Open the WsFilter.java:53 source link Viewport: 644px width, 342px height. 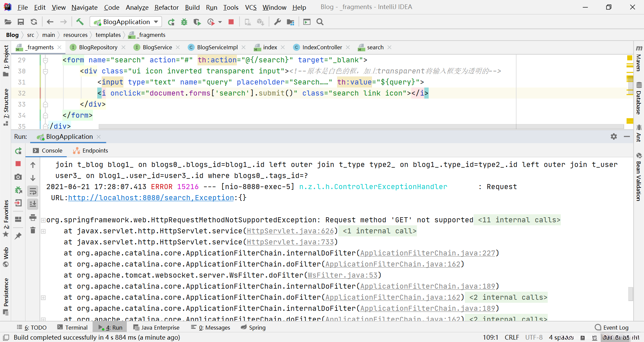343,275
